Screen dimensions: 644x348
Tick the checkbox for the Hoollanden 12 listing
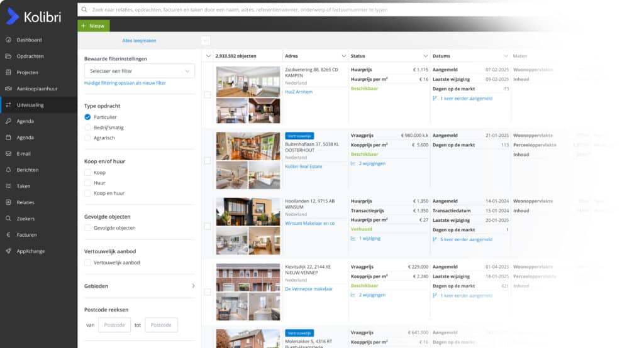(208, 226)
